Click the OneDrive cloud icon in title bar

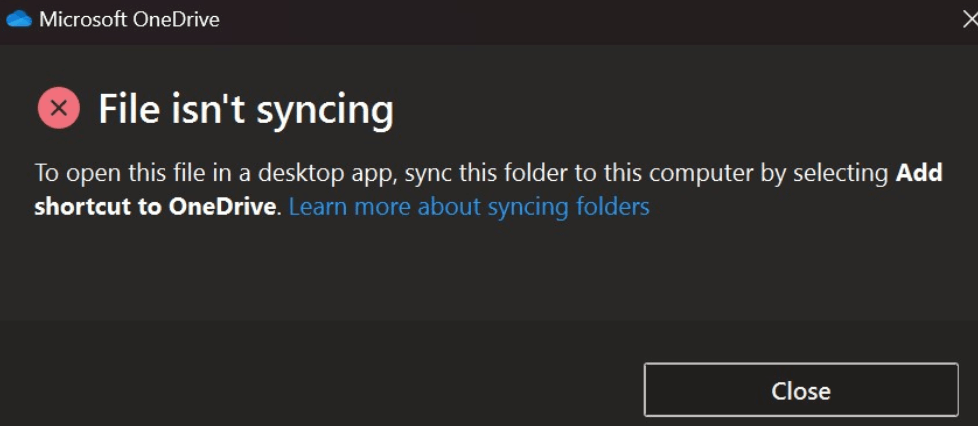pos(19,19)
